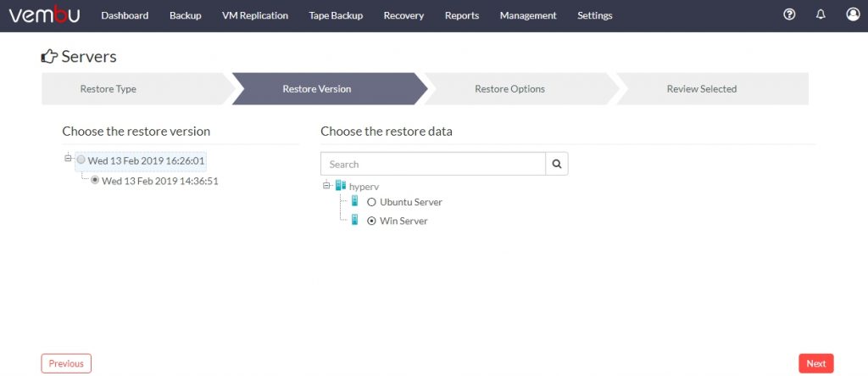Open the help question mark icon

coord(789,15)
